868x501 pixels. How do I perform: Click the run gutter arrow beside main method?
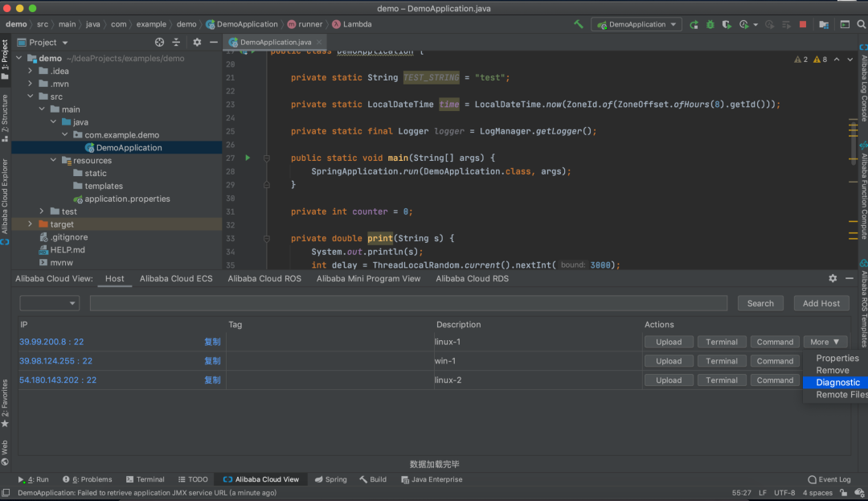click(x=248, y=158)
